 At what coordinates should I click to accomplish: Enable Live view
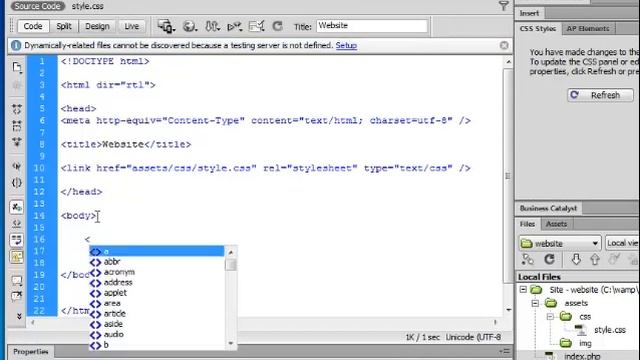click(131, 26)
